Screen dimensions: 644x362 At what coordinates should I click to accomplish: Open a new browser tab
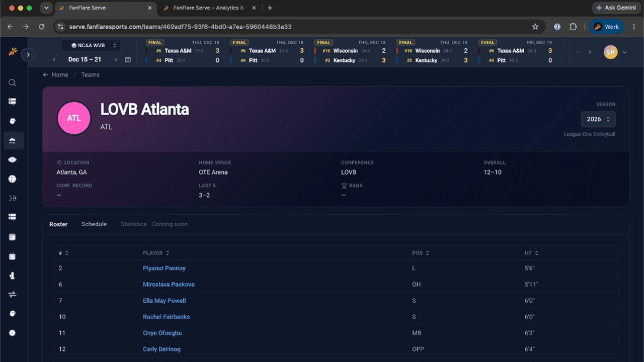[x=270, y=8]
